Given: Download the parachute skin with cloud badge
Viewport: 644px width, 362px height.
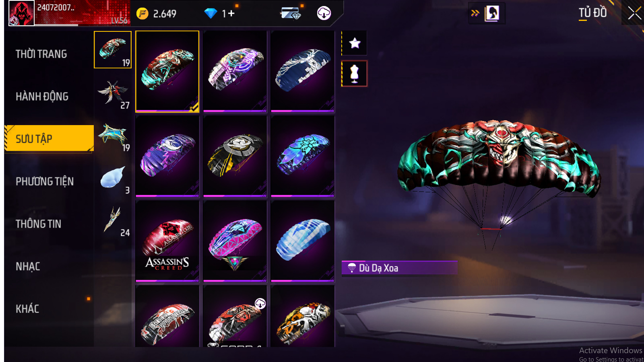Looking at the screenshot, I should 235,316.
